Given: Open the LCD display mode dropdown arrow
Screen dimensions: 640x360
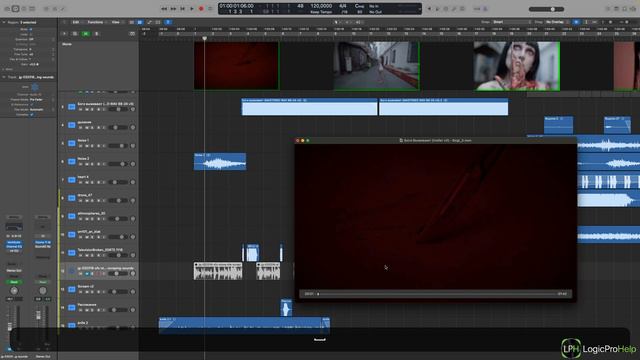Looking at the screenshot, I should [419, 9].
